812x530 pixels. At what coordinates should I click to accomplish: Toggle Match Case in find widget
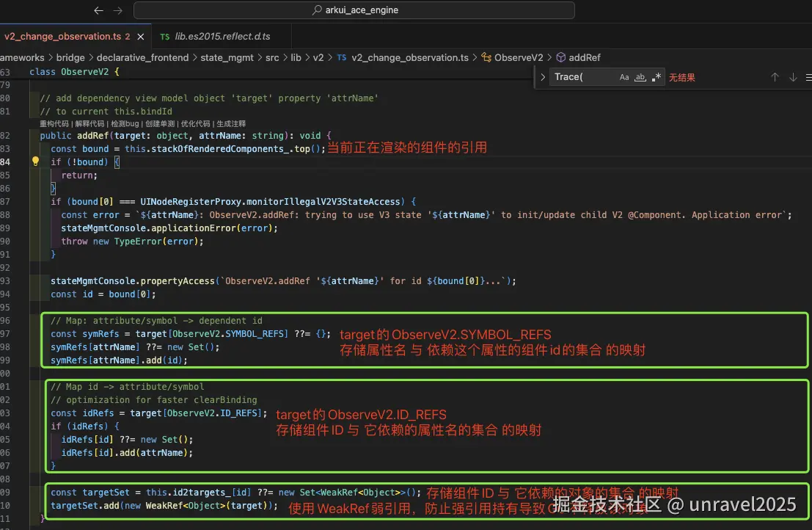coord(624,77)
